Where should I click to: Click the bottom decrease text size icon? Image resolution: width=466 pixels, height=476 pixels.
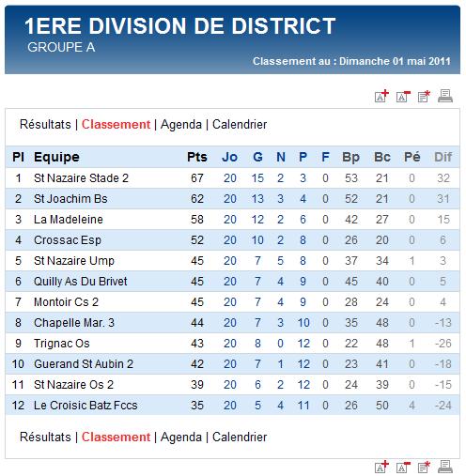[403, 467]
